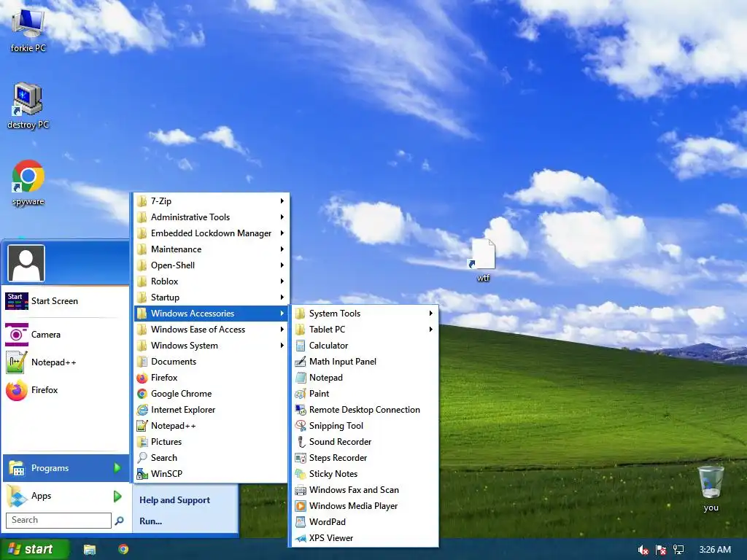Viewport: 747px width, 560px height.
Task: Expand the Tablet PC submenu
Action: [x=365, y=329]
